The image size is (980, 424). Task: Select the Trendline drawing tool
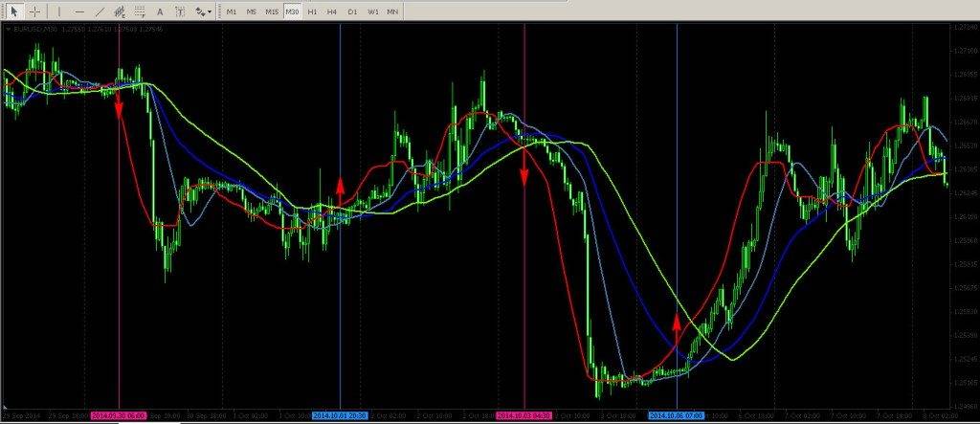coord(100,11)
